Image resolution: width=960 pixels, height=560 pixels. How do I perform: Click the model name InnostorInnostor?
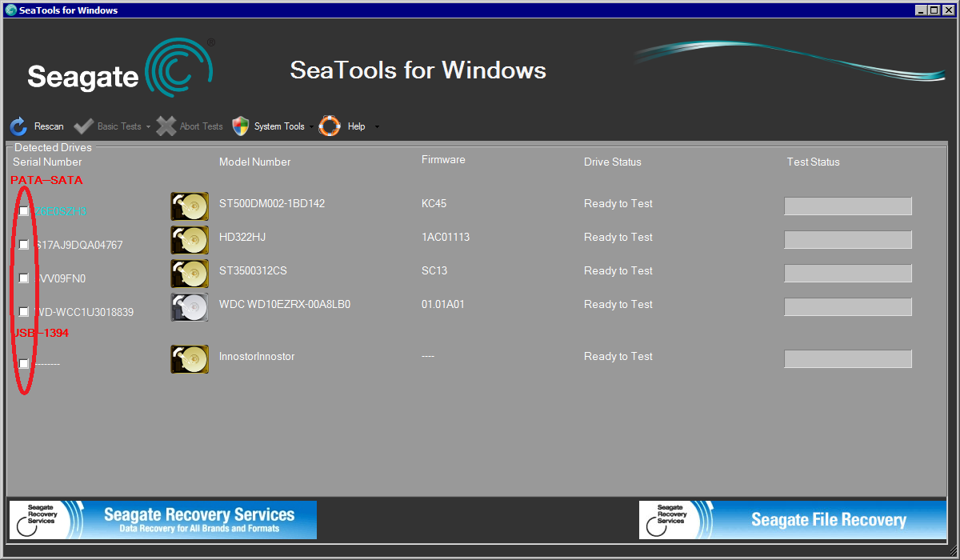tap(257, 356)
